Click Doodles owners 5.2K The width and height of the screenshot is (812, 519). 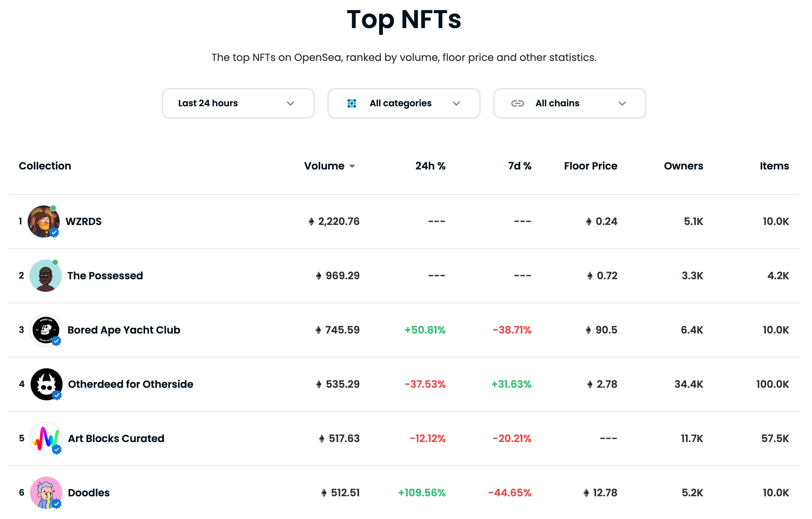[x=693, y=493]
